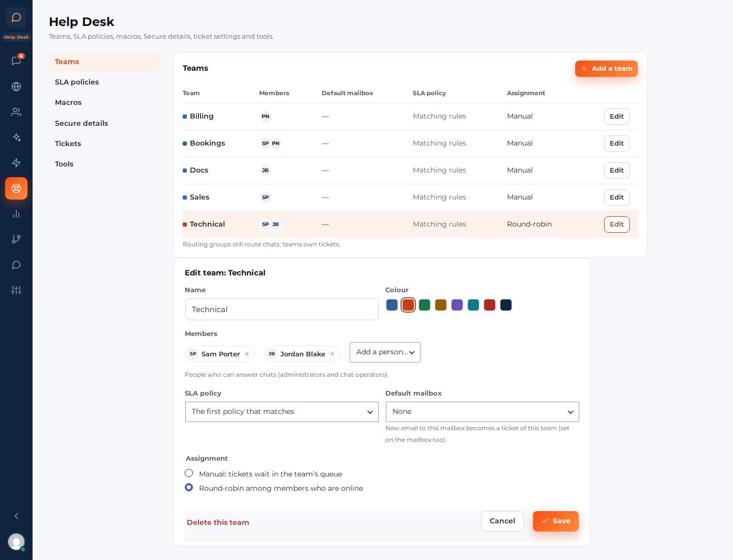Remove Sam Porter from members
This screenshot has width=733, height=560.
click(247, 354)
